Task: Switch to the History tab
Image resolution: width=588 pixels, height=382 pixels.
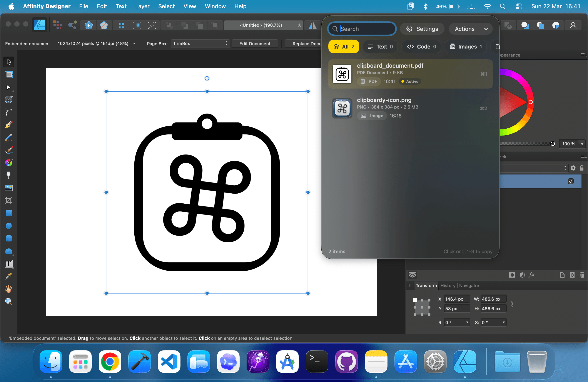Action: click(448, 286)
